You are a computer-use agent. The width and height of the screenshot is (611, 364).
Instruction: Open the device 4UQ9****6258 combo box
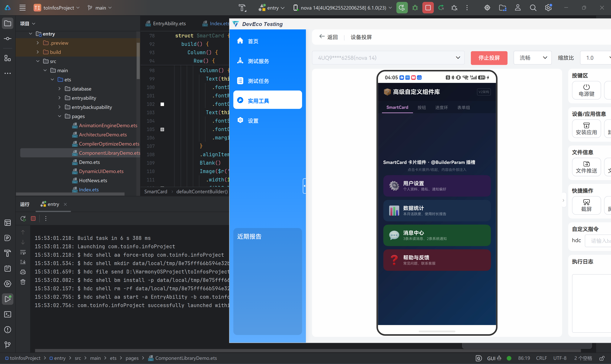pyautogui.click(x=388, y=58)
